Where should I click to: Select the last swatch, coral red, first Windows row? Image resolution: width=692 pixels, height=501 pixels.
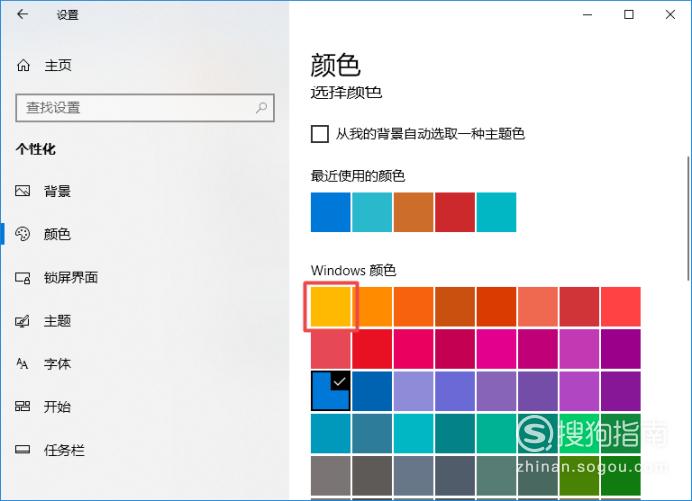(x=621, y=307)
